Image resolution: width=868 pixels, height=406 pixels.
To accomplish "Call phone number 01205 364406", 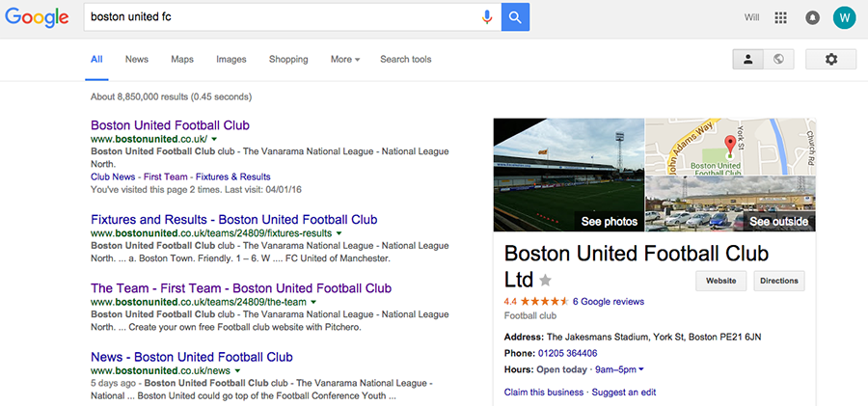I will 567,353.
